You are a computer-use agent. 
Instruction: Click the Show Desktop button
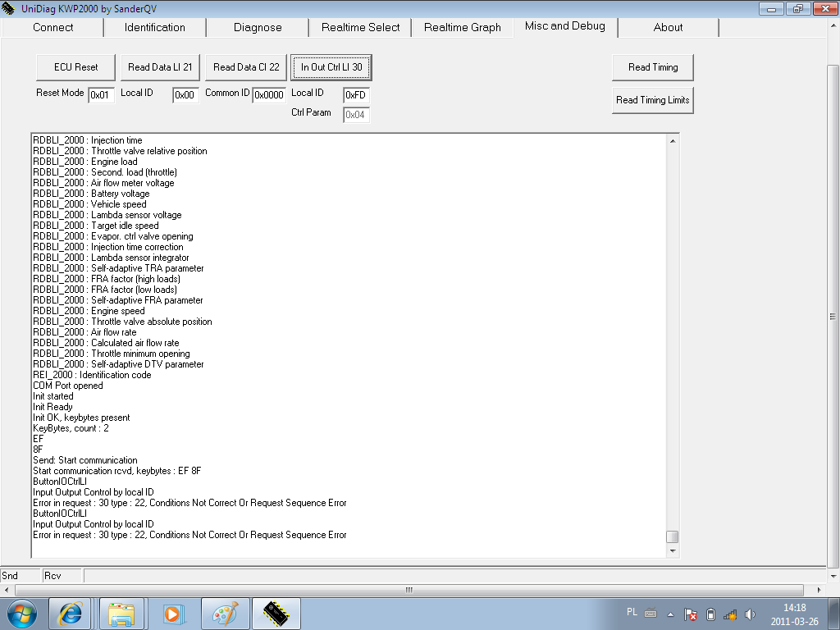point(835,614)
